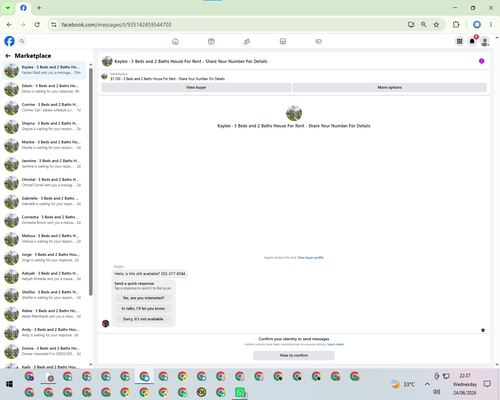Open Andy conversation in the list
500x400 pixels.
click(x=44, y=332)
